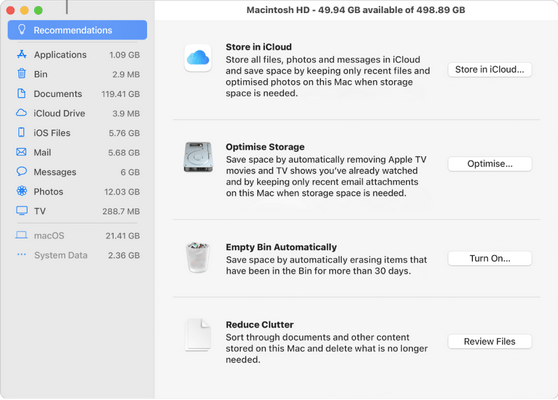The width and height of the screenshot is (558, 400).
Task: Click the hard drive Optimise Storage icon
Action: [x=198, y=157]
